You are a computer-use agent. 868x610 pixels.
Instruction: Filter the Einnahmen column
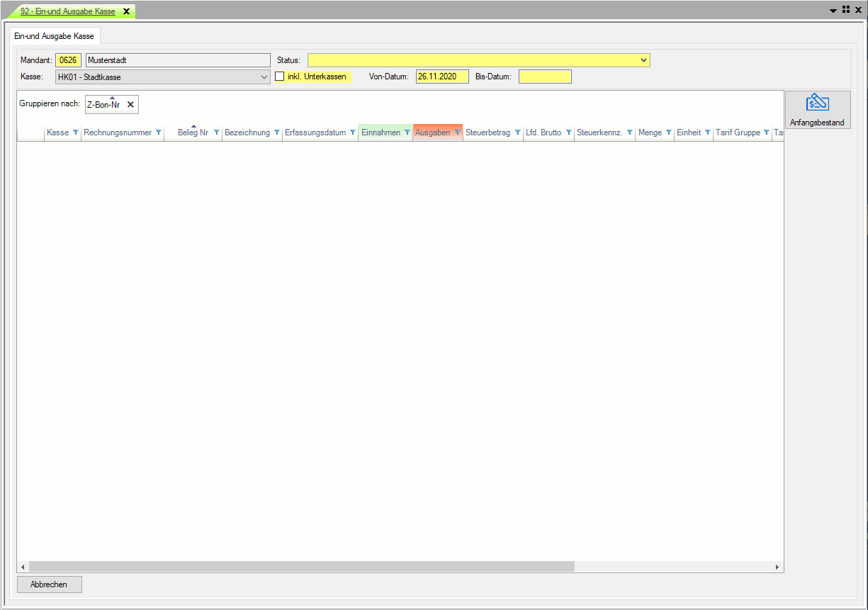click(x=407, y=132)
